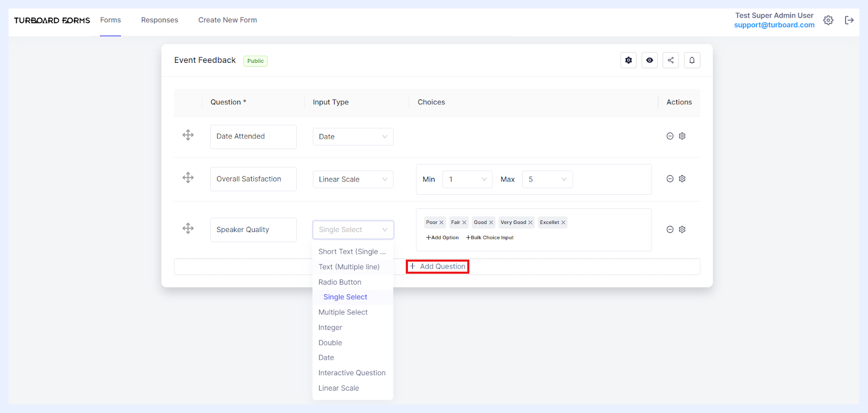868x413 pixels.
Task: Open account settings gear in top bar
Action: (828, 20)
